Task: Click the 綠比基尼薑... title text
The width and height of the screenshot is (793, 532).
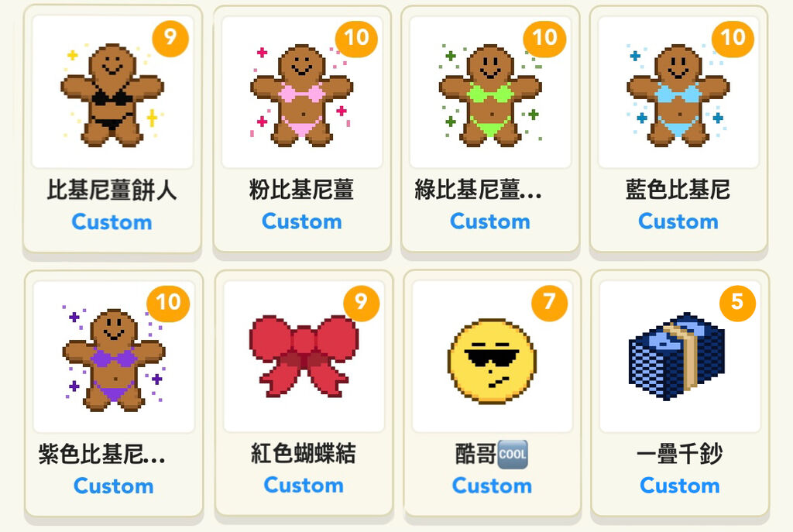Action: click(x=478, y=190)
